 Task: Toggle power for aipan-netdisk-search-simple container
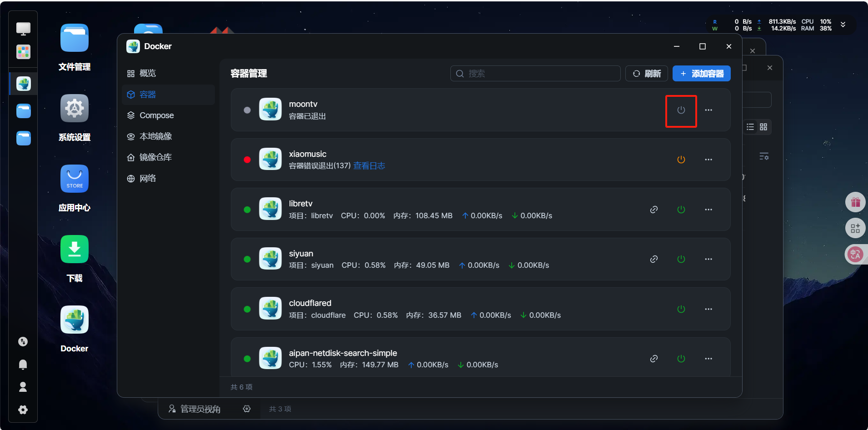tap(681, 359)
